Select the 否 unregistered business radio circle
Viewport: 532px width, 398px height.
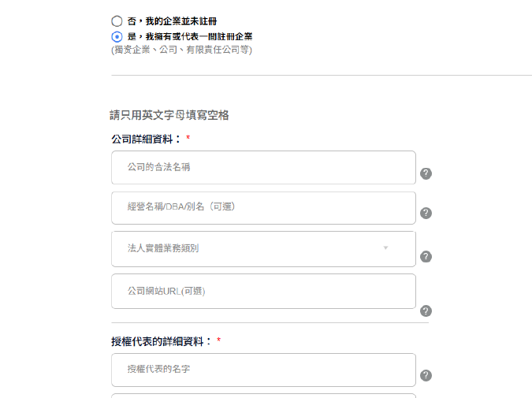click(x=117, y=21)
